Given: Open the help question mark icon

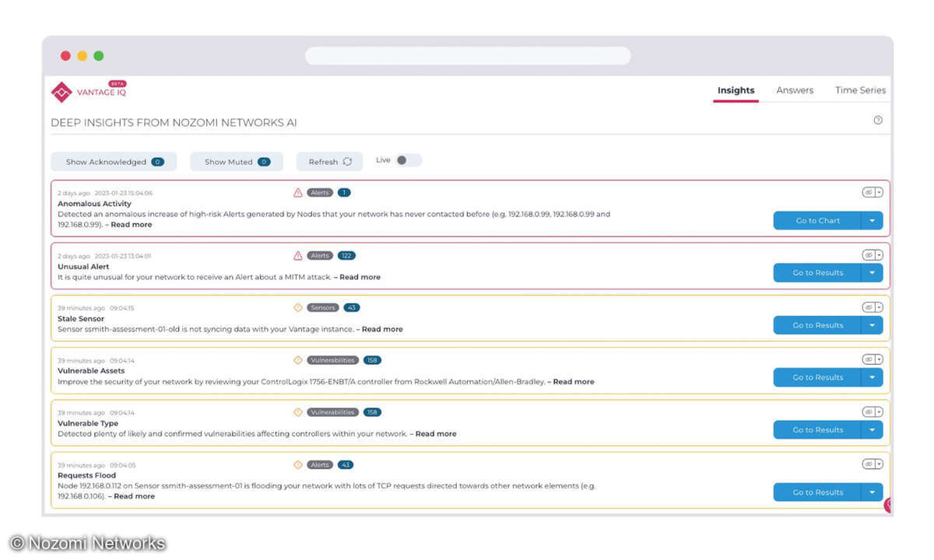Looking at the screenshot, I should tap(878, 120).
